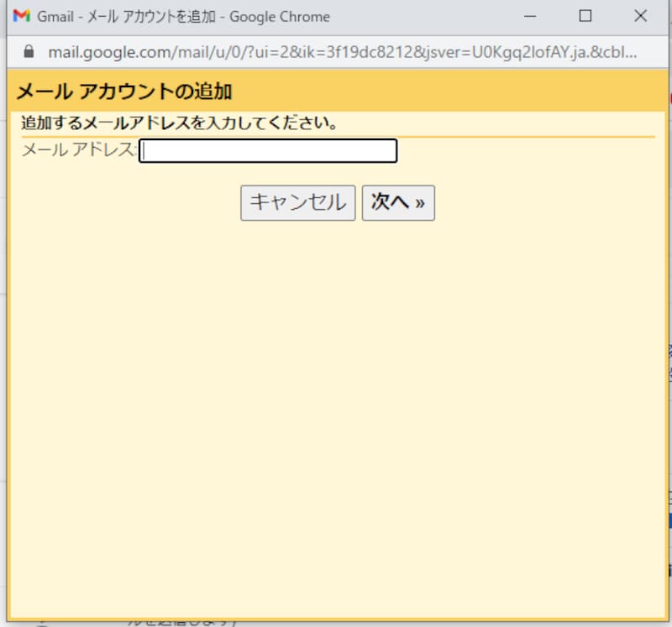This screenshot has width=672, height=627.
Task: Minimize the Gmail popup window
Action: tap(530, 16)
